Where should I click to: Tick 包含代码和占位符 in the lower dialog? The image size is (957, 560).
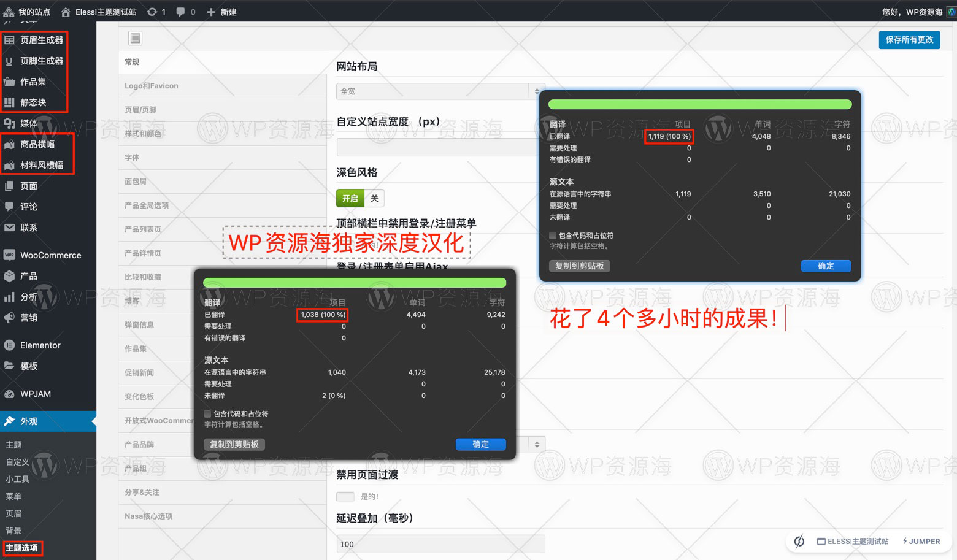(207, 414)
